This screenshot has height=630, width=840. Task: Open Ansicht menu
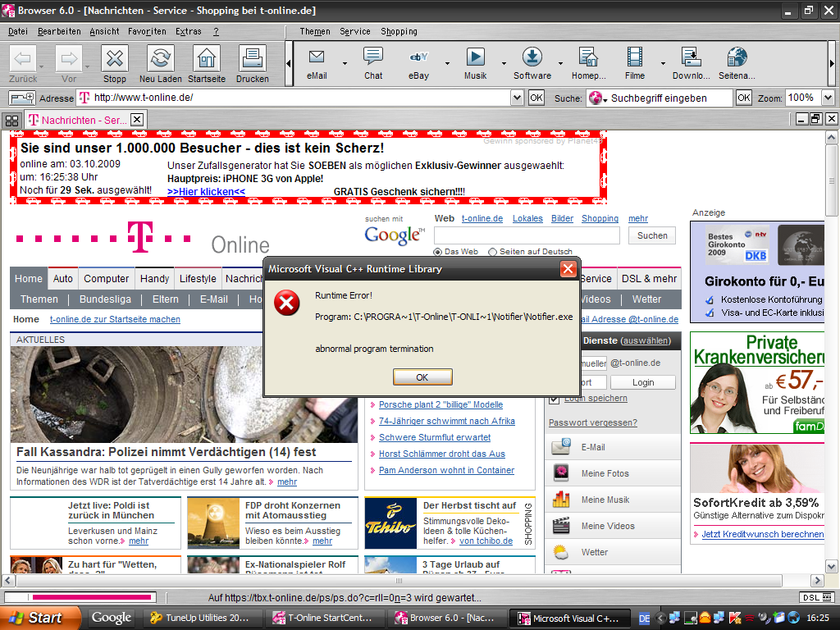point(104,32)
